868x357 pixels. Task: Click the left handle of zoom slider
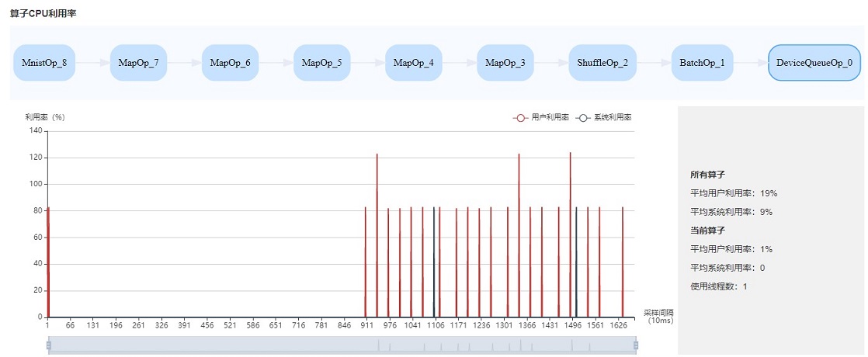48,345
